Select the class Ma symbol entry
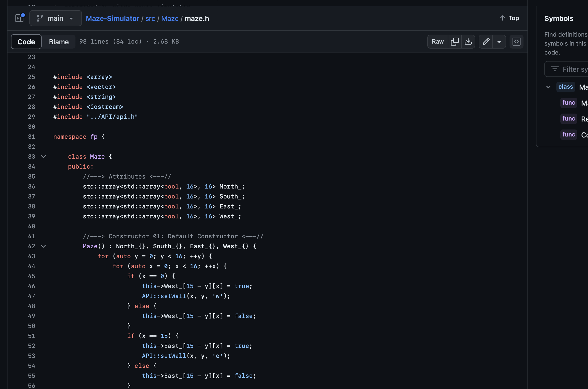Viewport: 588px width, 389px height. [572, 87]
